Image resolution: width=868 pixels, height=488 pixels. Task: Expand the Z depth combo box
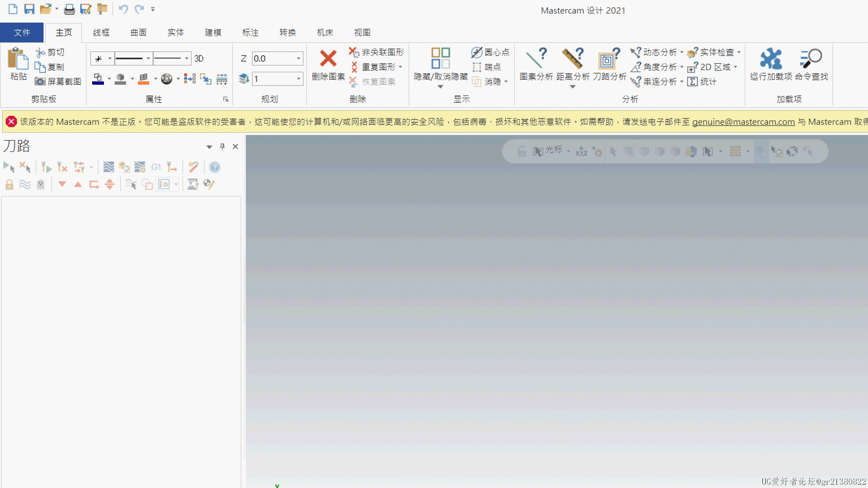(x=299, y=58)
